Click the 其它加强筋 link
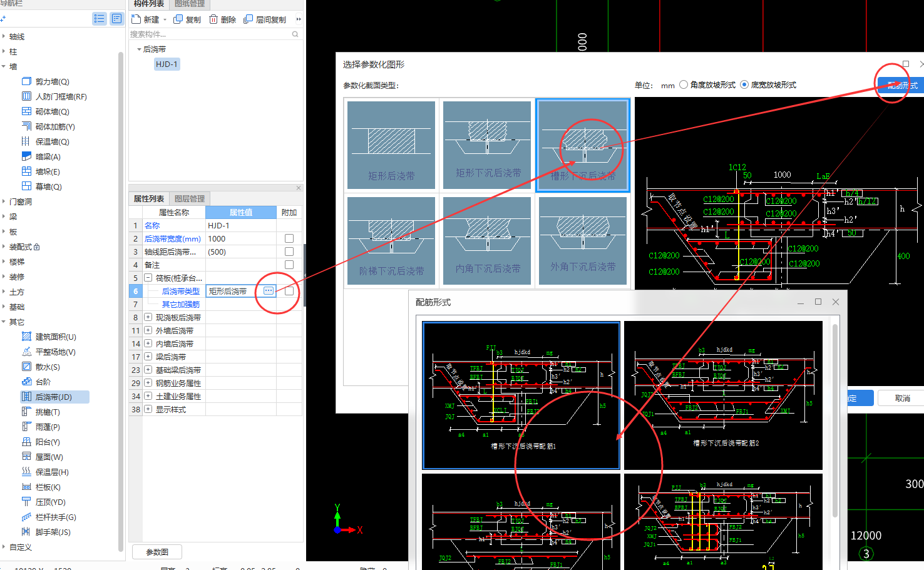 (181, 304)
